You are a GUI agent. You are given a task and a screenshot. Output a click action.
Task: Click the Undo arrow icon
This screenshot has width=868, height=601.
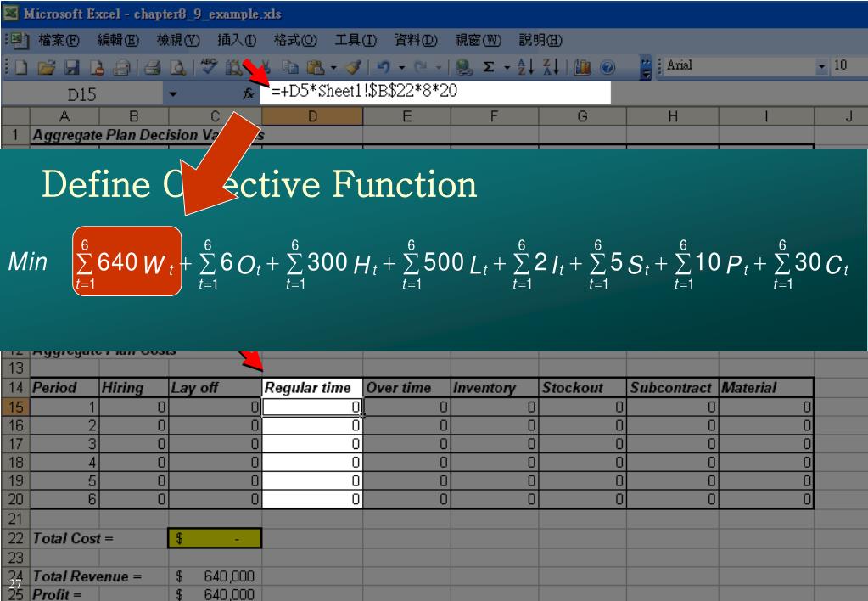point(384,65)
